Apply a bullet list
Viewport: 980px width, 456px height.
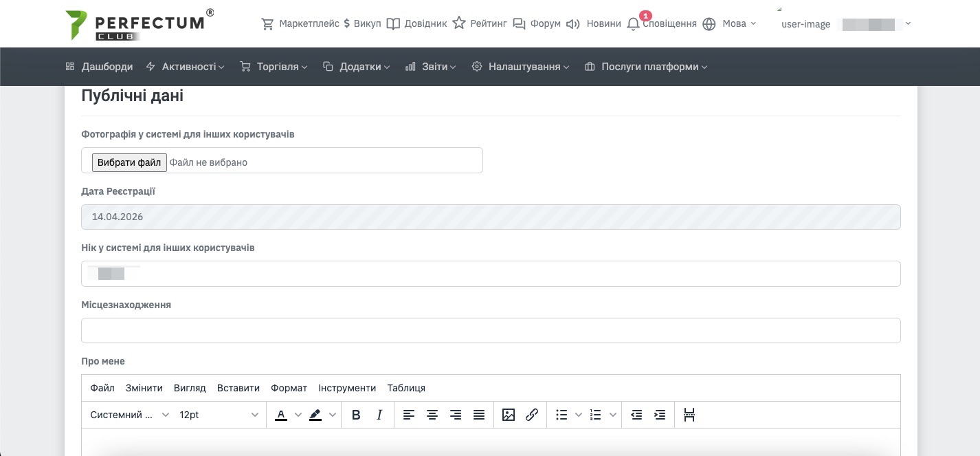561,415
